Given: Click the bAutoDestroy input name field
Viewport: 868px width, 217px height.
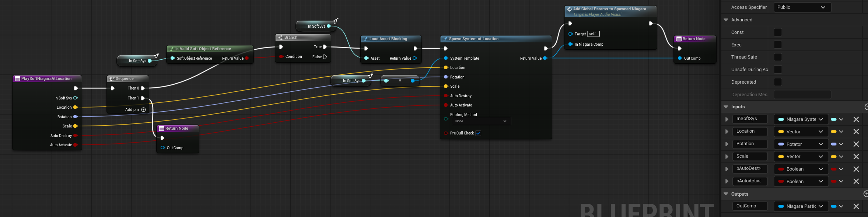Looking at the screenshot, I should (x=749, y=169).
